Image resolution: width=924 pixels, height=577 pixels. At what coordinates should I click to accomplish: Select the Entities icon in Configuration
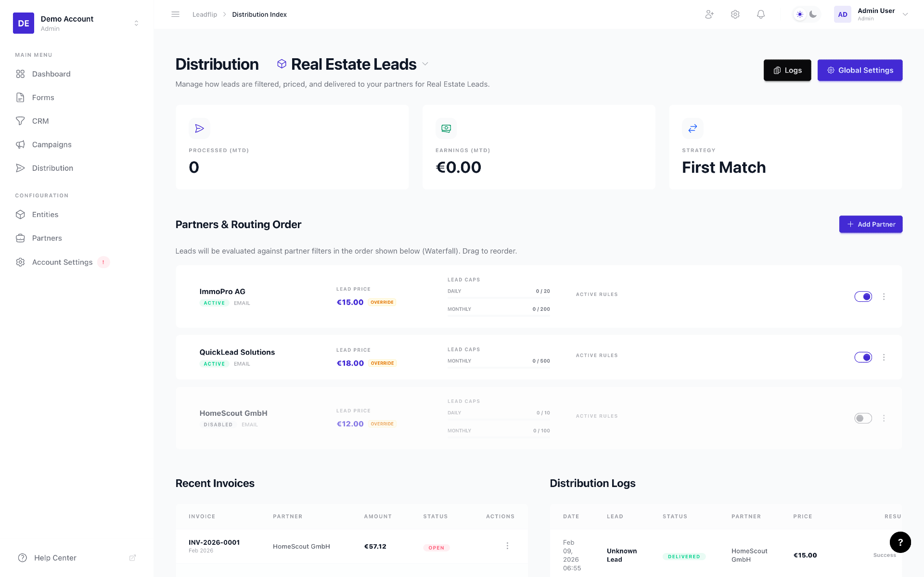pos(20,214)
